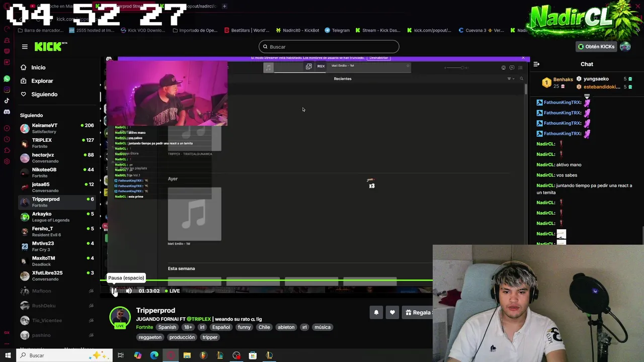Image resolution: width=644 pixels, height=362 pixels.
Task: Open Siguiendo in the sidebar
Action: coord(44,95)
